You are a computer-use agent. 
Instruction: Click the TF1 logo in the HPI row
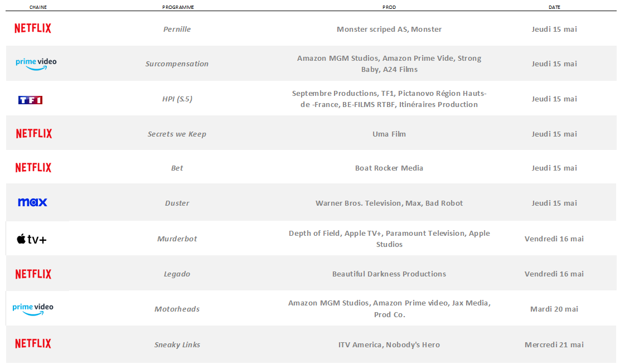(30, 100)
